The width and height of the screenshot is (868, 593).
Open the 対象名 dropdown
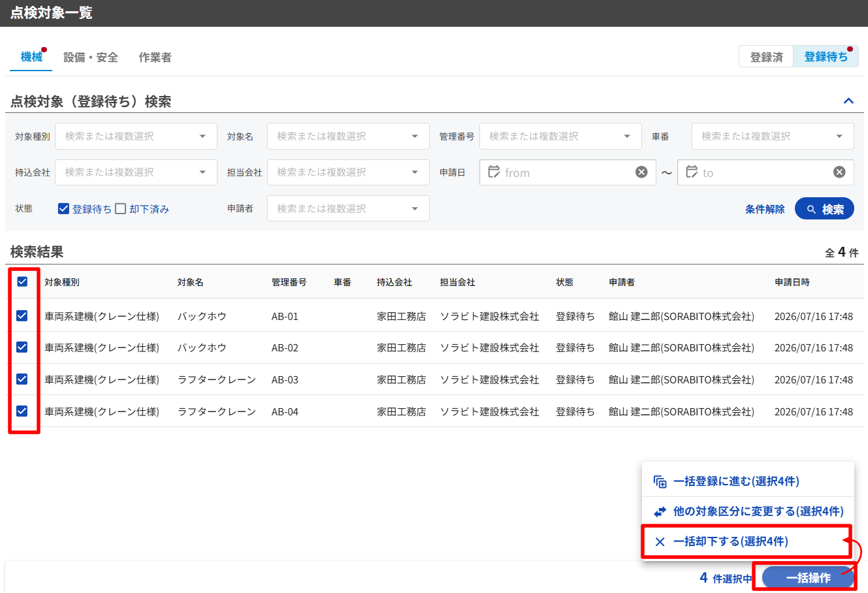(x=348, y=136)
